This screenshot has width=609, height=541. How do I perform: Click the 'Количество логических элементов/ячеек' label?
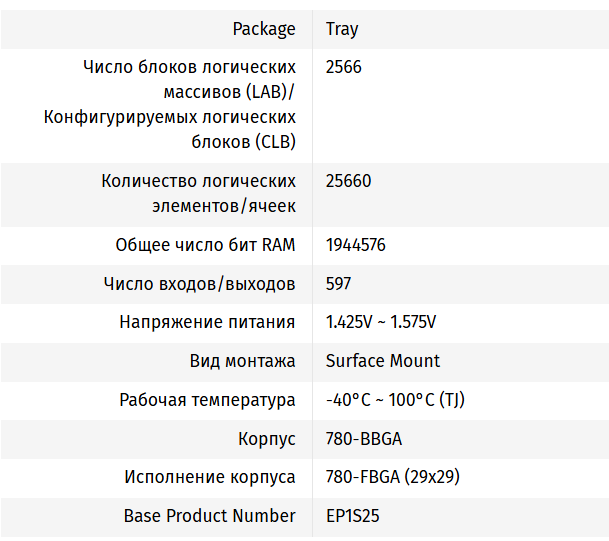198,194
